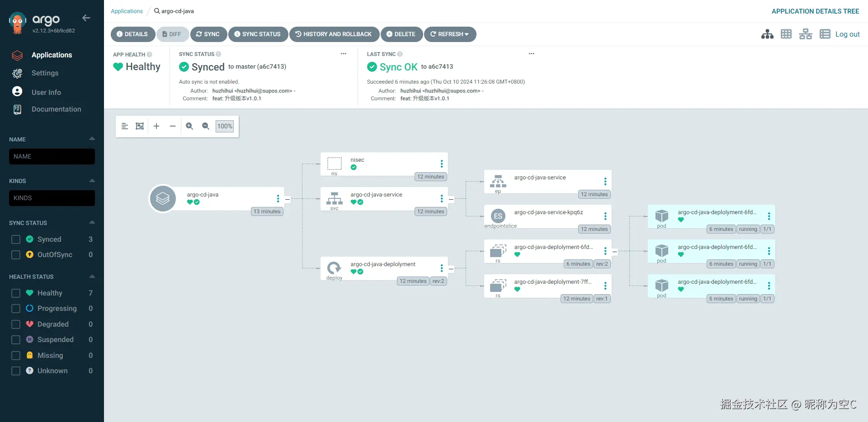Click the compact nodes alignment icon
Image resolution: width=868 pixels, height=422 pixels.
click(125, 127)
